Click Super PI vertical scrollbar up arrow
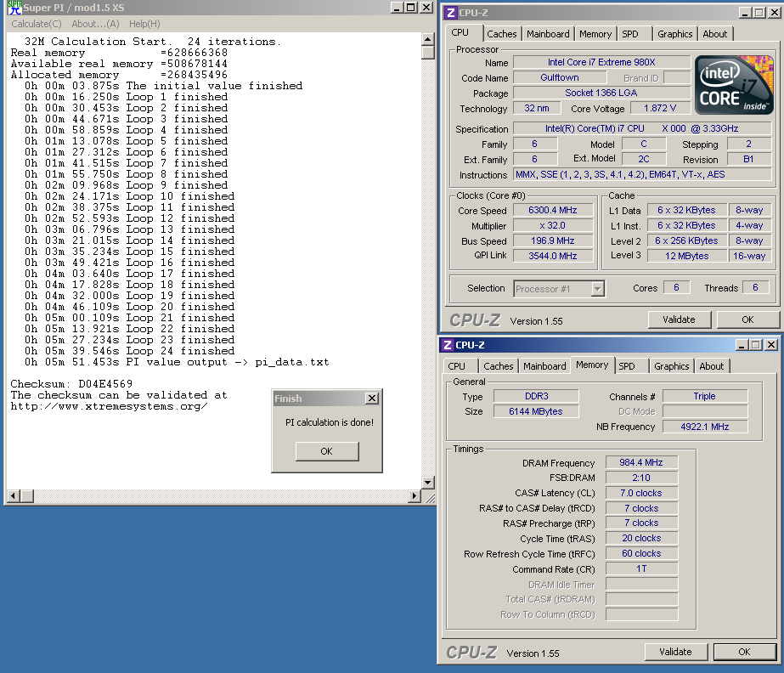This screenshot has width=784, height=673. pyautogui.click(x=428, y=40)
